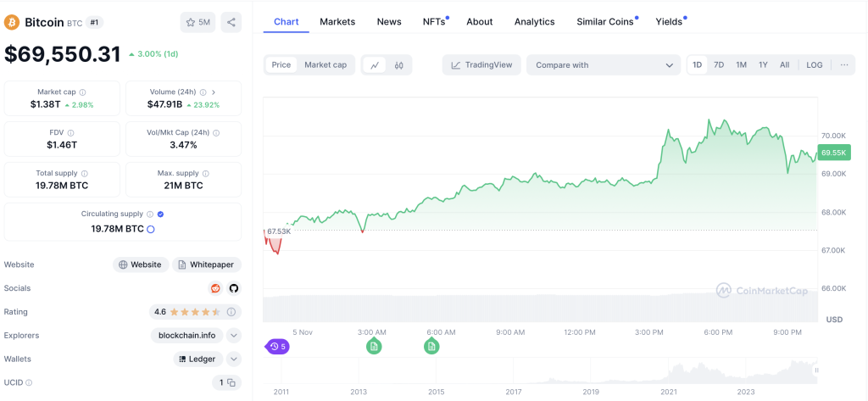Expand Explorers dropdown chevron
Image resolution: width=868 pixels, height=401 pixels.
coord(234,335)
